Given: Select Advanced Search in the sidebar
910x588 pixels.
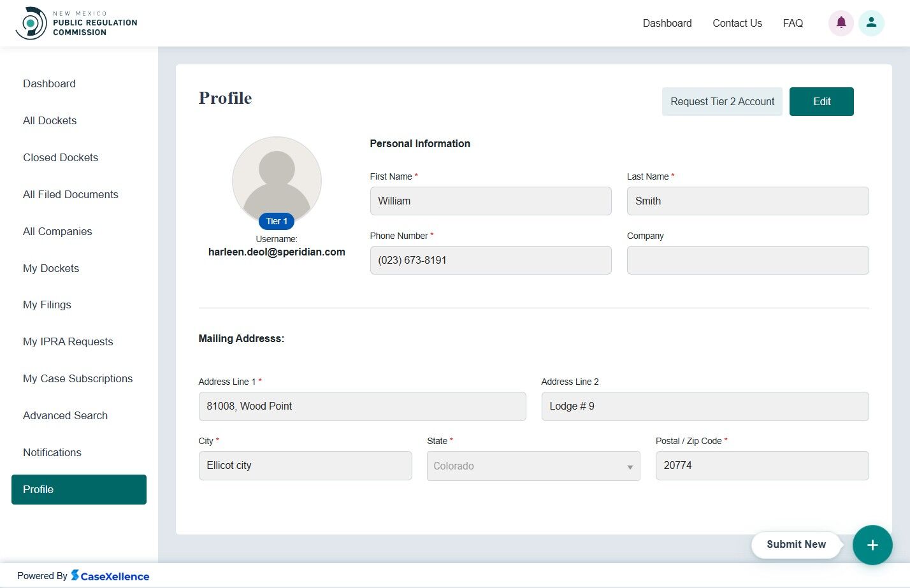Looking at the screenshot, I should tap(65, 415).
